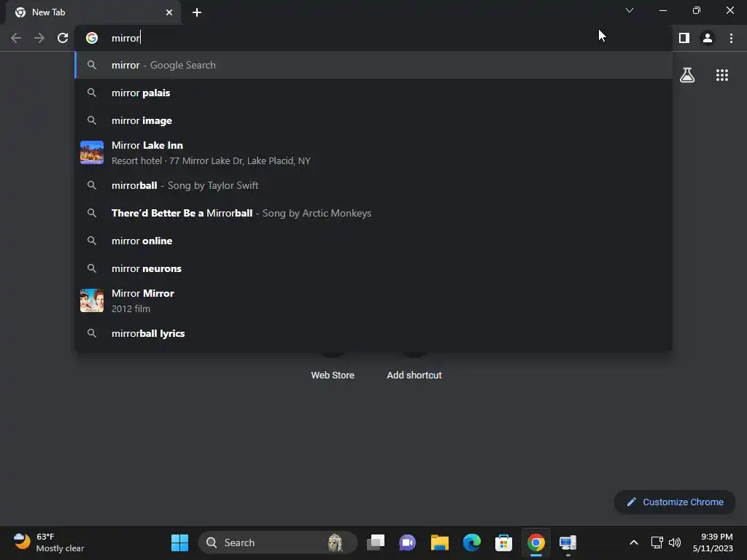Open the tab search chevron

630,10
